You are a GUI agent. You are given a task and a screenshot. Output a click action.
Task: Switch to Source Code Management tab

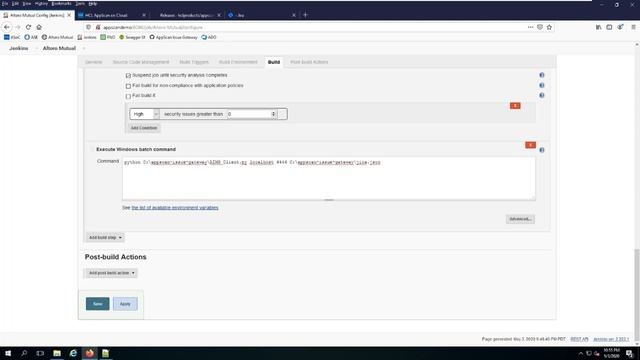[x=141, y=62]
